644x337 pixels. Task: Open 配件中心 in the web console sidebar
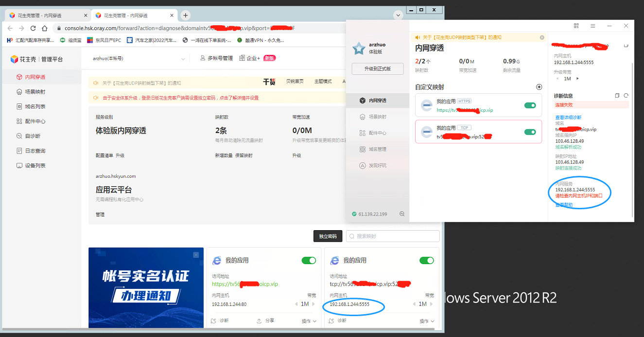click(x=35, y=121)
